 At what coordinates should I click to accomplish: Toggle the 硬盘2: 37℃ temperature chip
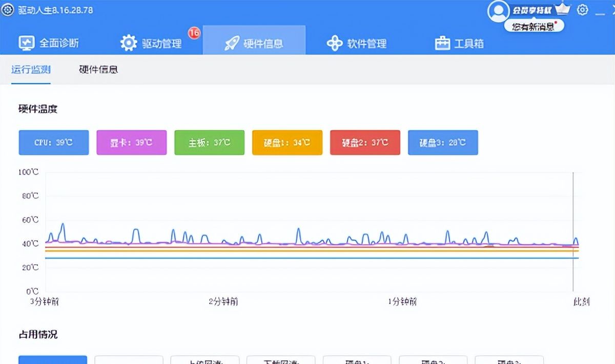365,142
